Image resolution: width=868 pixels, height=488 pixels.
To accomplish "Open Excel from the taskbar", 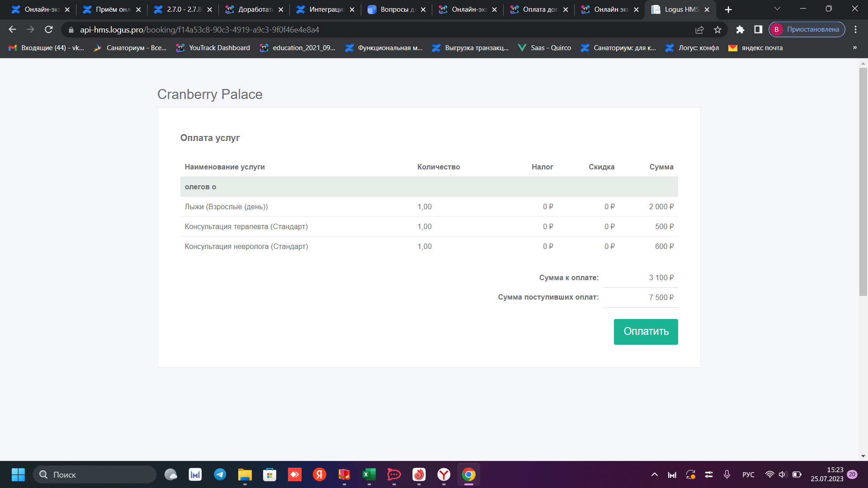I will click(x=369, y=474).
